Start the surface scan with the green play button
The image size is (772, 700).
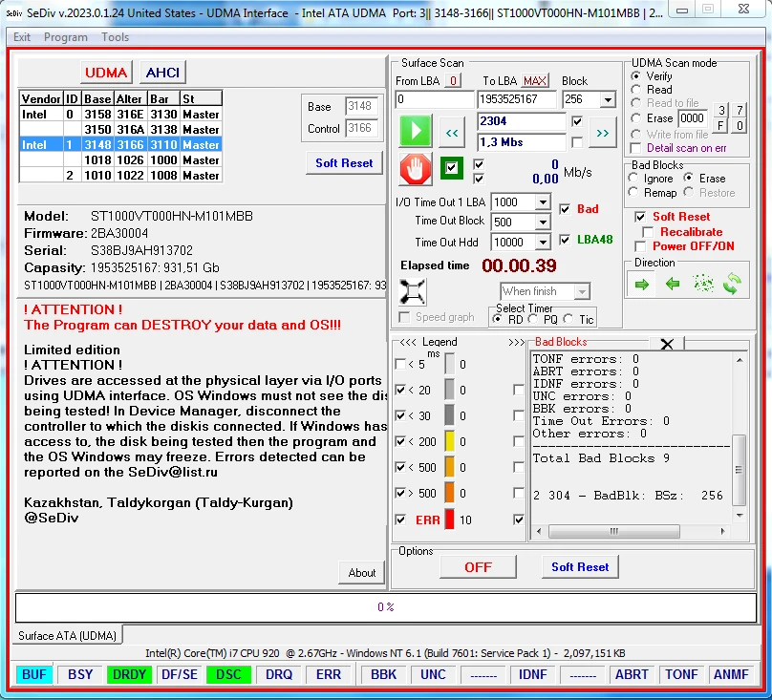(x=416, y=131)
